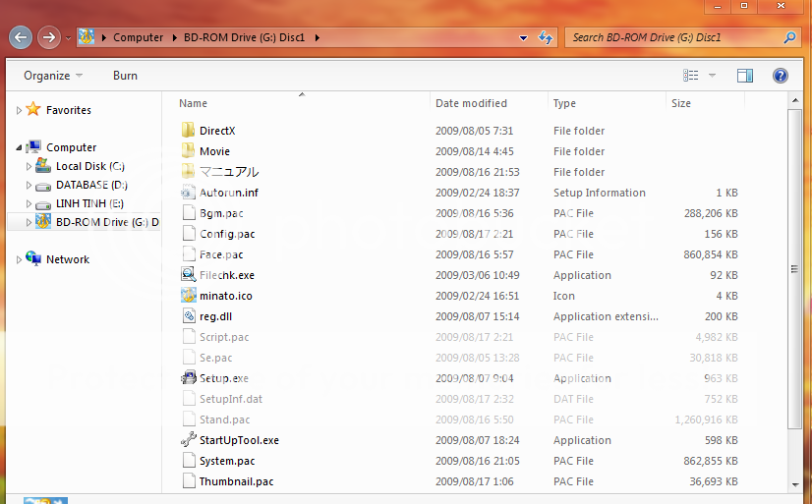Click the Back navigation arrow button
This screenshot has width=812, height=504.
click(x=21, y=38)
